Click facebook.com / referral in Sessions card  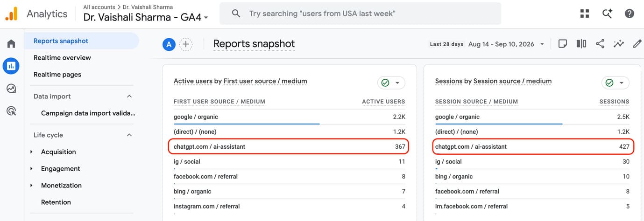coord(467,191)
